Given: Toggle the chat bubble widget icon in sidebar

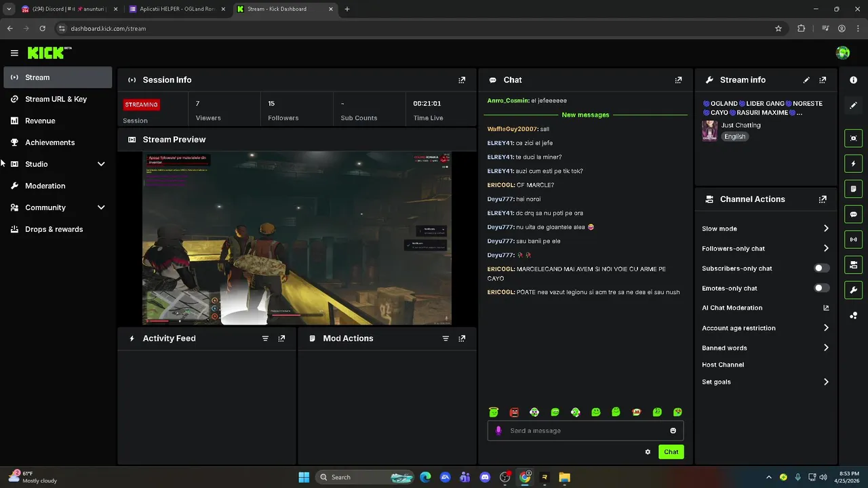Looking at the screenshot, I should [x=853, y=214].
